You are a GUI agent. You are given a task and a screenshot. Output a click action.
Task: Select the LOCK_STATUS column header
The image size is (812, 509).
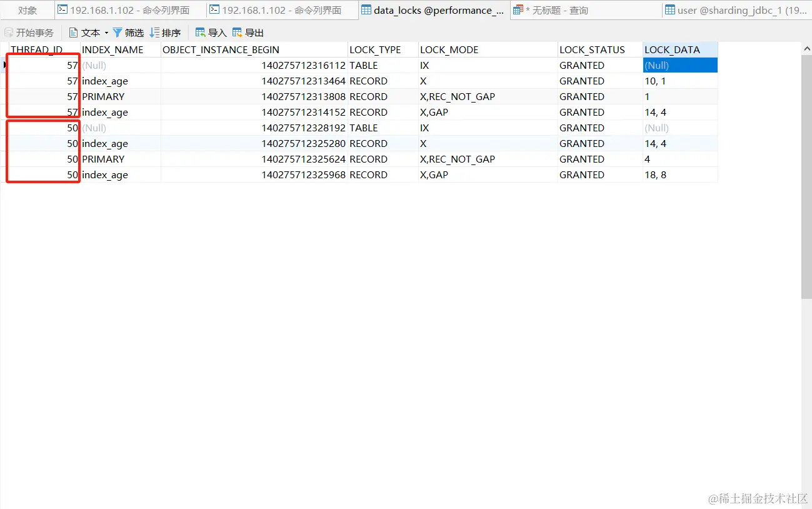tap(600, 50)
